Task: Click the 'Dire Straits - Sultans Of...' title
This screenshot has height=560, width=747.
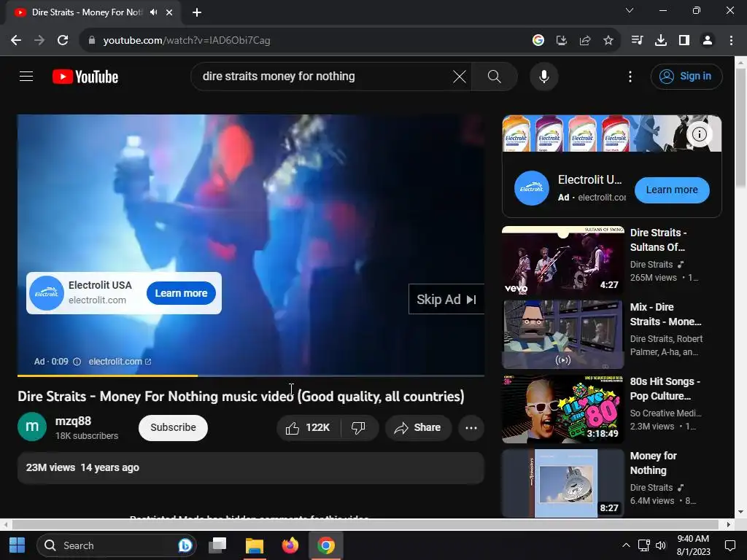Action: click(x=659, y=240)
